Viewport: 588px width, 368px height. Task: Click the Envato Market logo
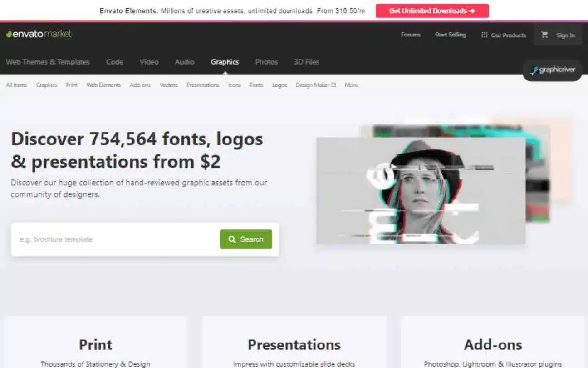click(39, 34)
